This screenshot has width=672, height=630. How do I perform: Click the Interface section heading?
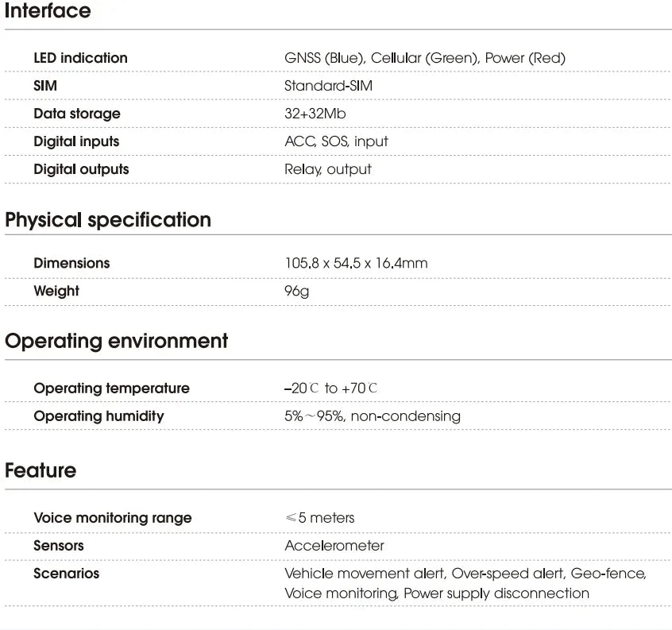(48, 11)
